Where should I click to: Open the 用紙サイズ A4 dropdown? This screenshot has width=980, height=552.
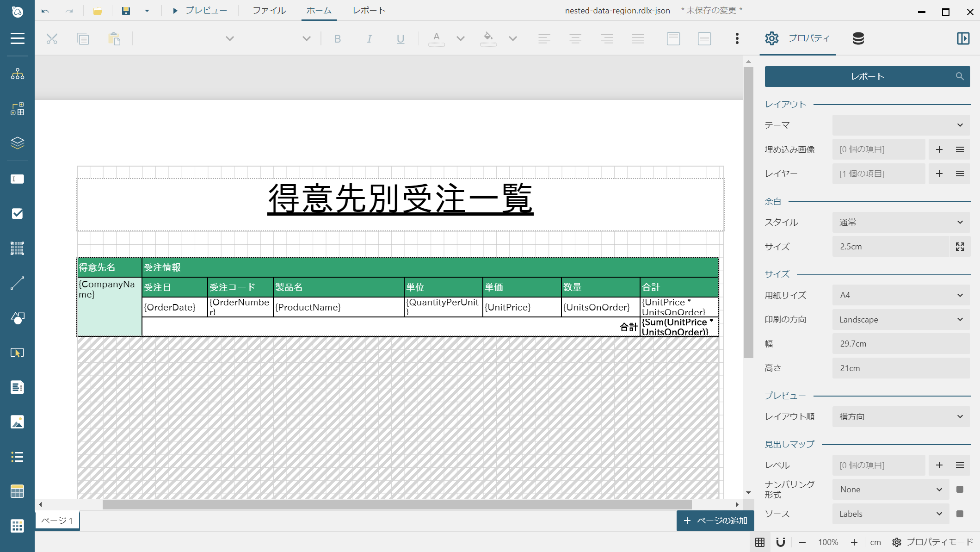pos(901,295)
